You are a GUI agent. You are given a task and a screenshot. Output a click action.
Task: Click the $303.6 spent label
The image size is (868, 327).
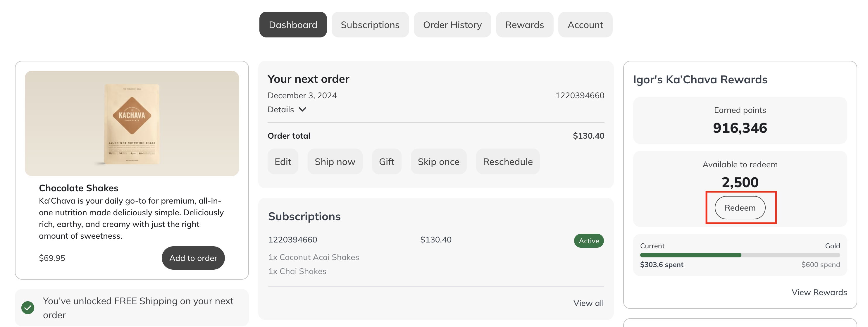[x=662, y=265]
